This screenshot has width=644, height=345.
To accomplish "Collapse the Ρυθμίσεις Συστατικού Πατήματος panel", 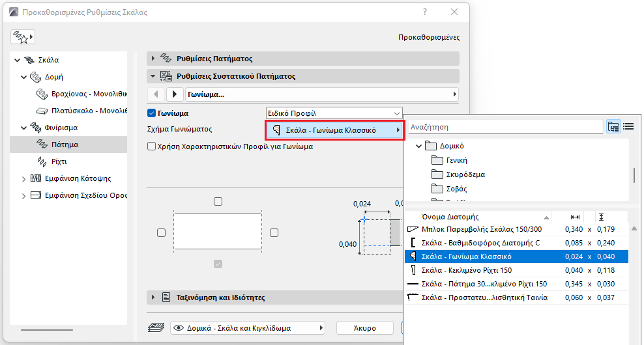I will 153,76.
